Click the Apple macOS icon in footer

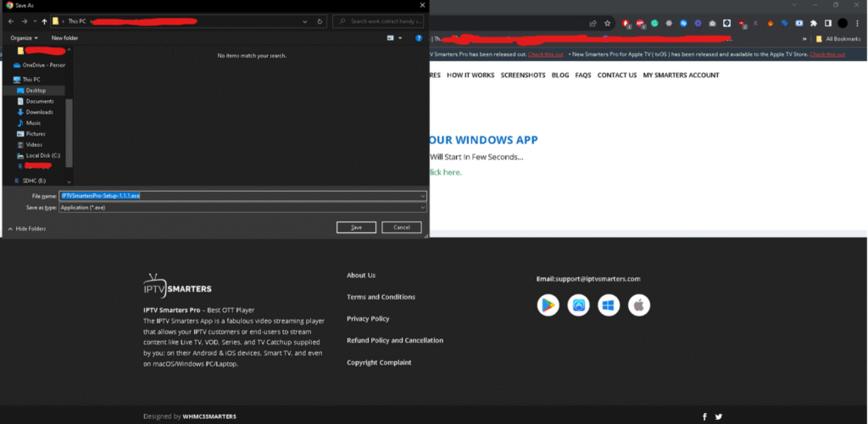tap(639, 305)
